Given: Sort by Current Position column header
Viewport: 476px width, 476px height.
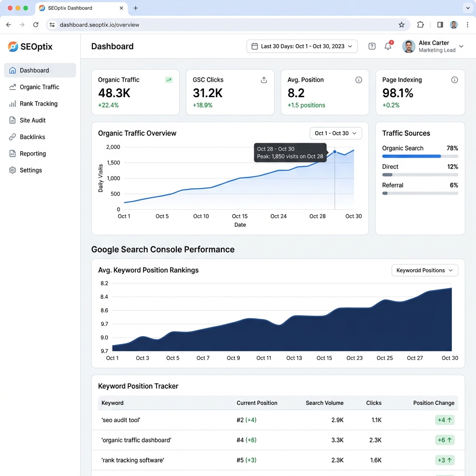Looking at the screenshot, I should pos(257,403).
